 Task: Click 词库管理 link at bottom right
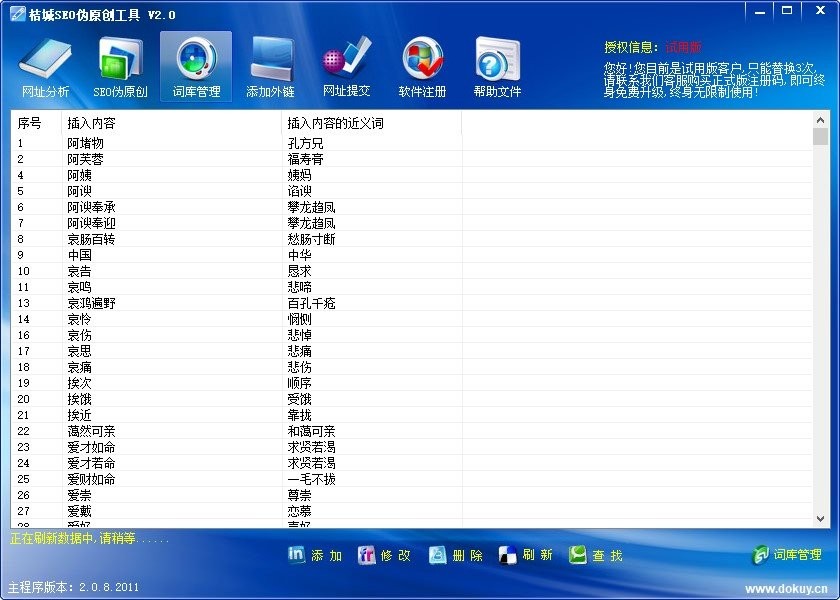tap(788, 554)
